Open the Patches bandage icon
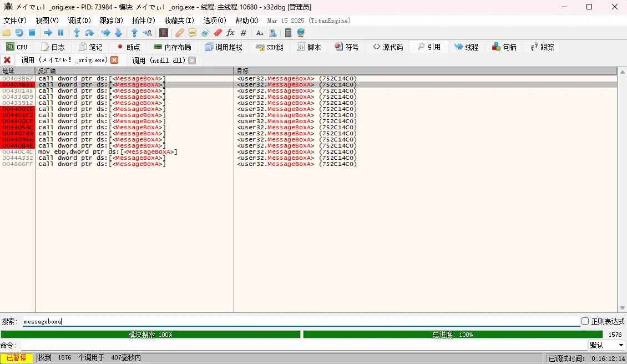The width and height of the screenshot is (627, 364). pyautogui.click(x=179, y=33)
